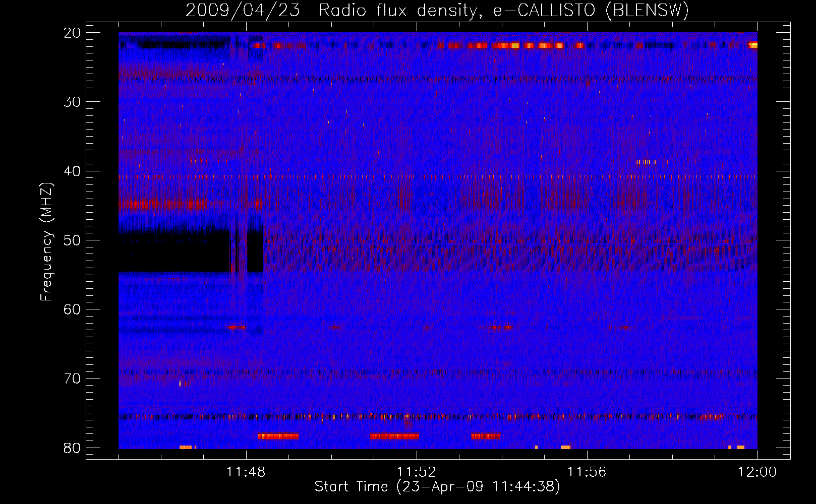This screenshot has height=504, width=816.
Task: Click the red emission band at 78 MHz near 11:49
Action: 278,436
